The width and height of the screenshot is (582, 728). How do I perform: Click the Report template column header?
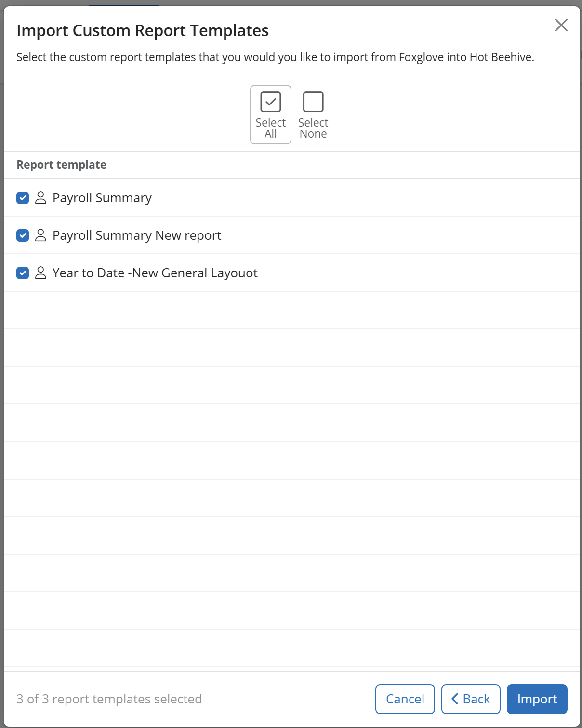tap(62, 165)
